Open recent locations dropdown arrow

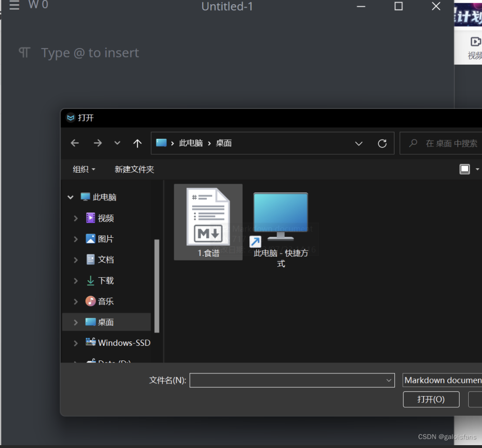[118, 143]
